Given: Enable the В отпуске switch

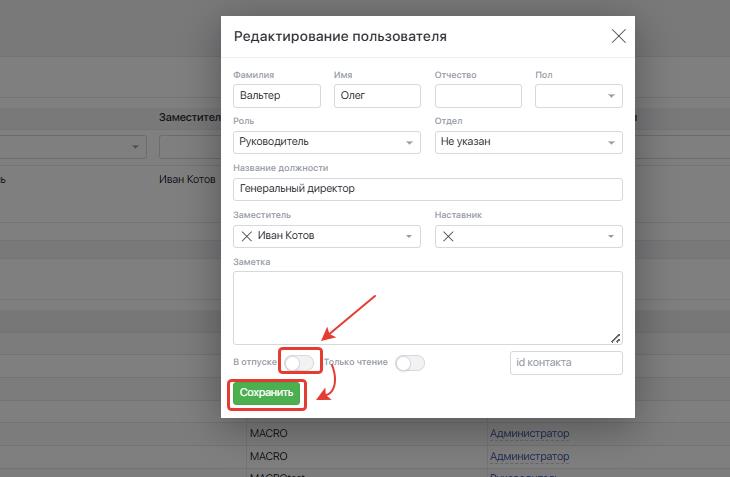Looking at the screenshot, I should point(299,362).
